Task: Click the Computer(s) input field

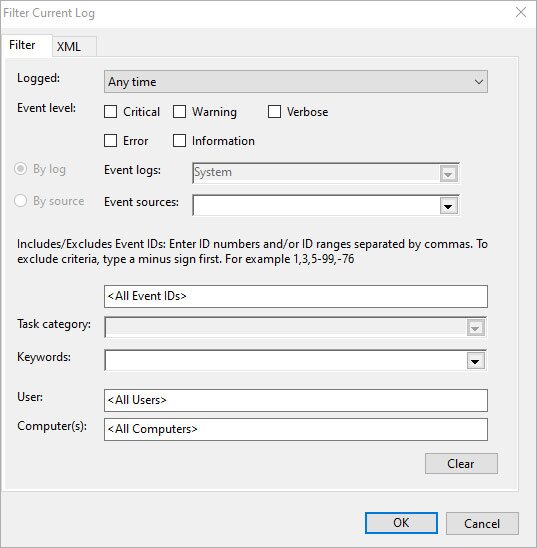Action: coord(296,429)
